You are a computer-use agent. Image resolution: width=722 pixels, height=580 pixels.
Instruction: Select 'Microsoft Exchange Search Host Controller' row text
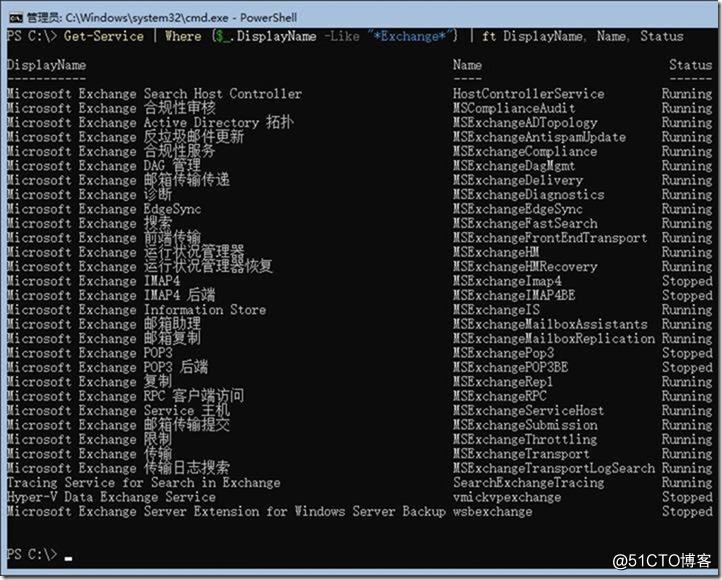tap(154, 94)
